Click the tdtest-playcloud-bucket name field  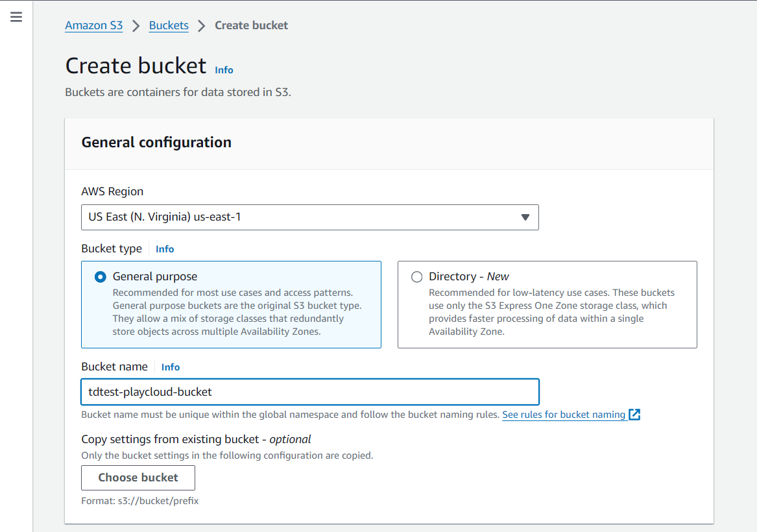(x=309, y=392)
